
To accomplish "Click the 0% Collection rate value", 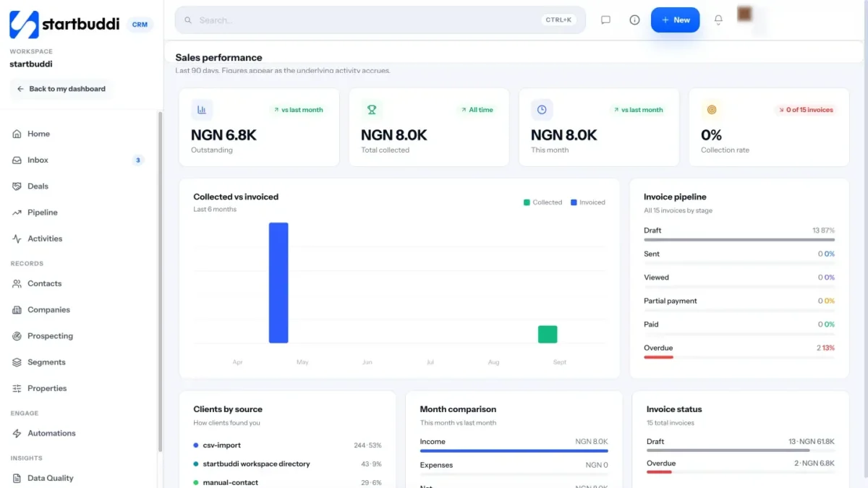I will pyautogui.click(x=712, y=135).
